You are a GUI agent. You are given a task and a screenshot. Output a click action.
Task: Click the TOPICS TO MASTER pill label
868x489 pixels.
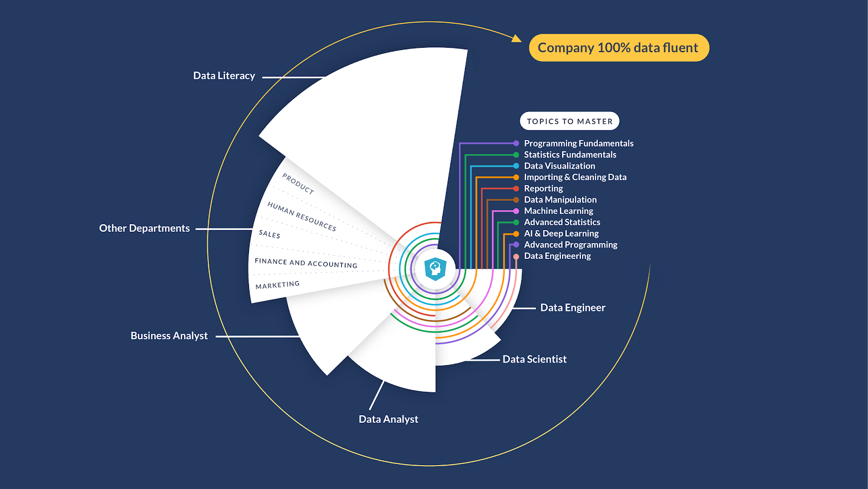pos(570,121)
